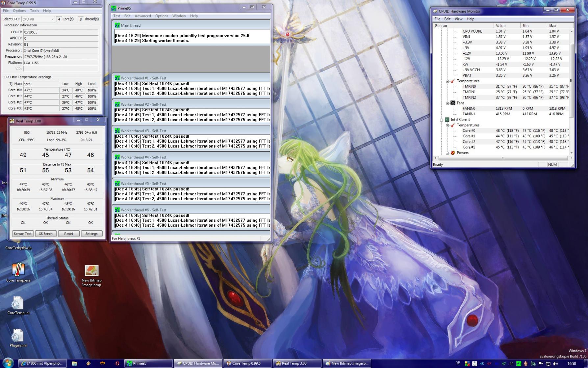The width and height of the screenshot is (588, 368).
Task: Click the CPUID Hardware Monitor title bar icon
Action: [x=435, y=11]
